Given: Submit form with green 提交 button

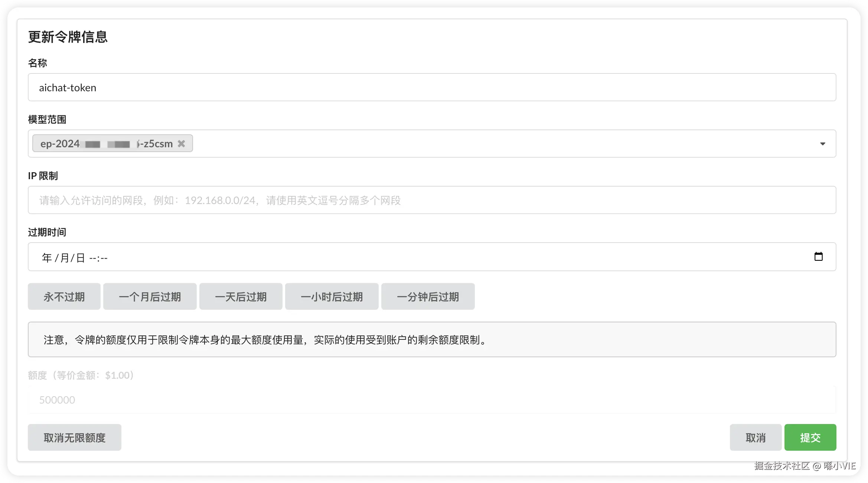Looking at the screenshot, I should pyautogui.click(x=810, y=438).
